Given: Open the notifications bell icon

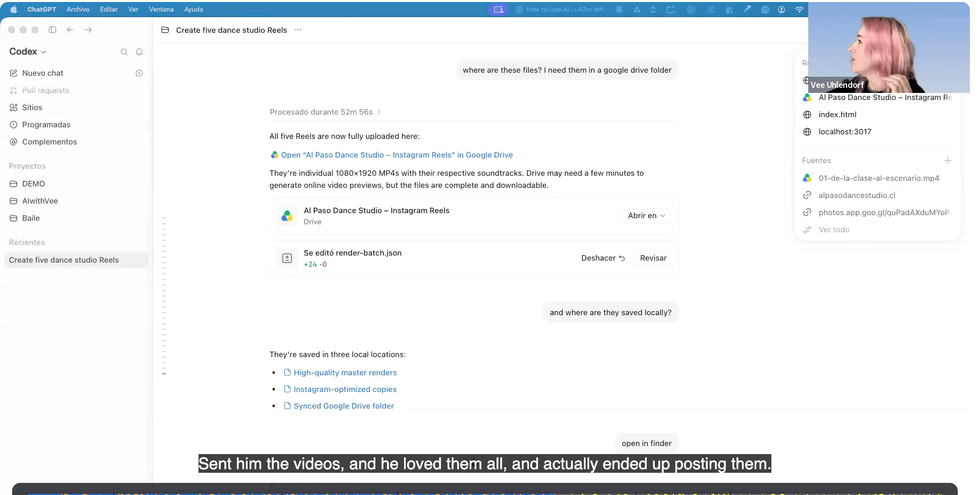Looking at the screenshot, I should [139, 52].
